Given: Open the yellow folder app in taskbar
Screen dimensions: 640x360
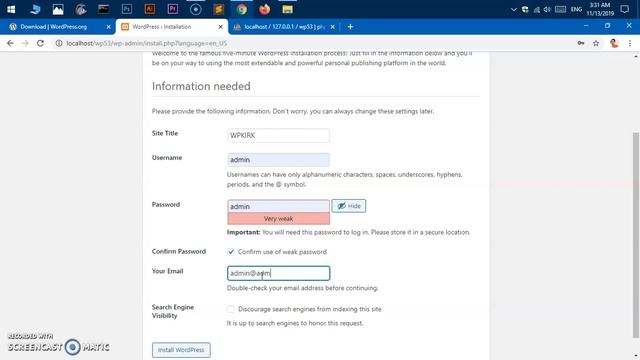Looking at the screenshot, I should 287,9.
